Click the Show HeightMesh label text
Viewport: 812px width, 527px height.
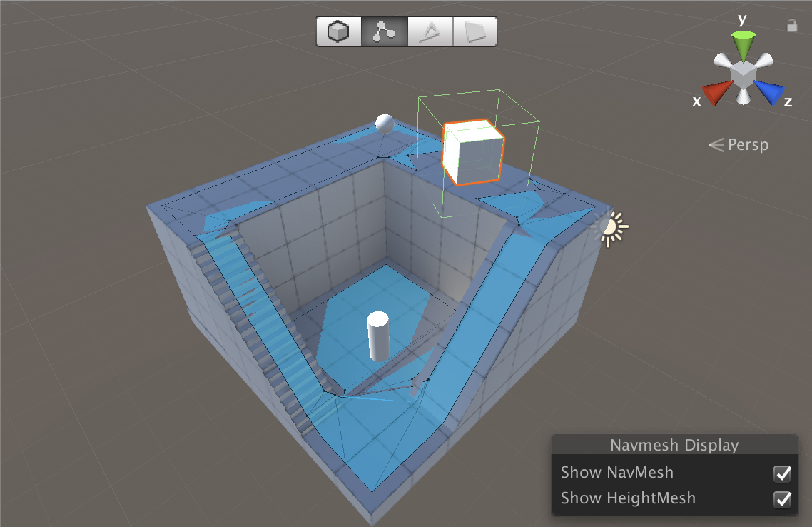point(627,498)
